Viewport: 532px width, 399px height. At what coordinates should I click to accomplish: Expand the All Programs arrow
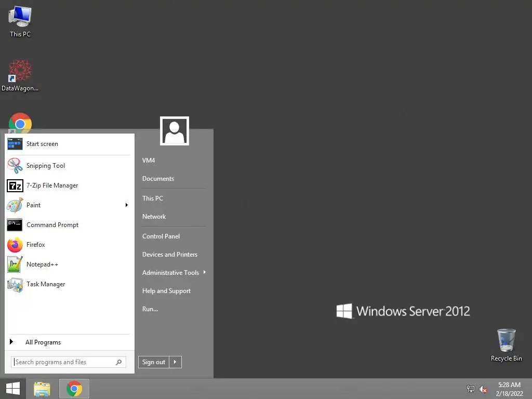(x=11, y=342)
